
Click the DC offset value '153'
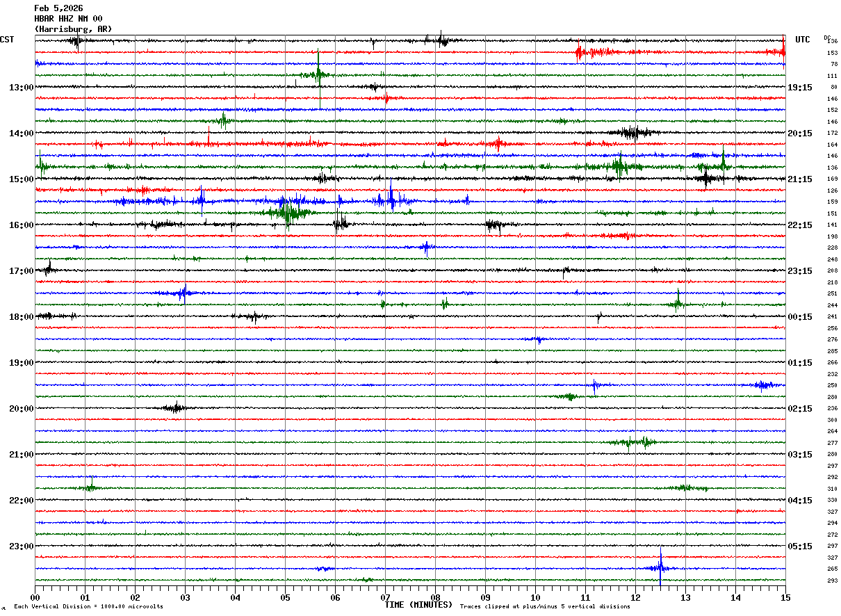[x=832, y=53]
